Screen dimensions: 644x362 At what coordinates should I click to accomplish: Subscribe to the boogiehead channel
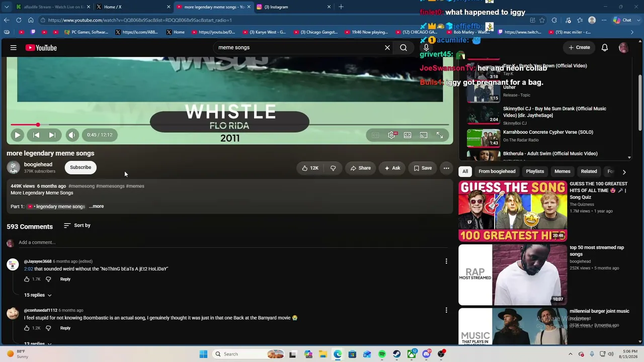80,167
